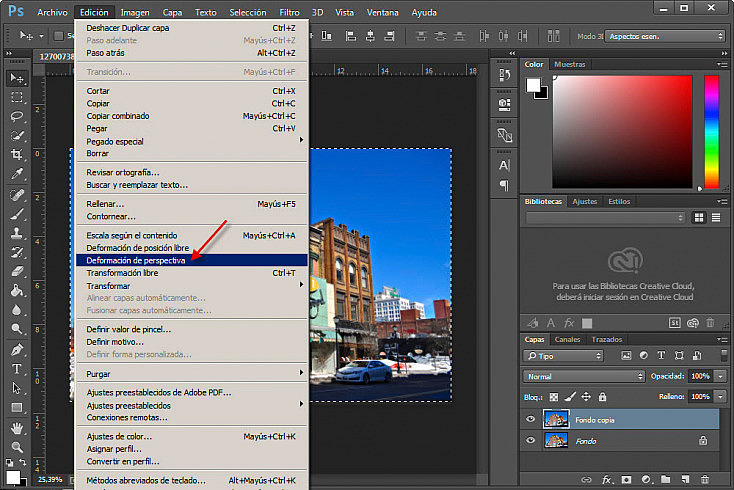Screen dimensions: 734x490
Task: Select the Eyedropper tool
Action: tap(17, 174)
